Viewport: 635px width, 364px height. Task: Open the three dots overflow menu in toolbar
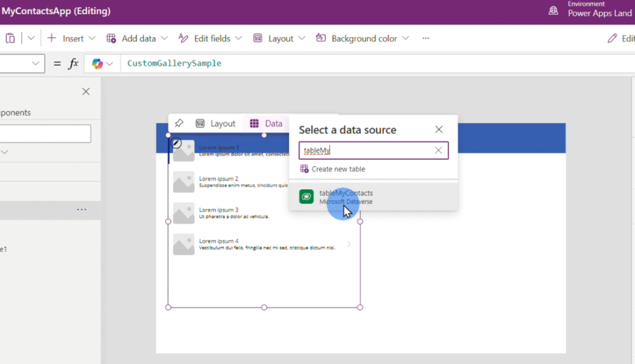[425, 38]
